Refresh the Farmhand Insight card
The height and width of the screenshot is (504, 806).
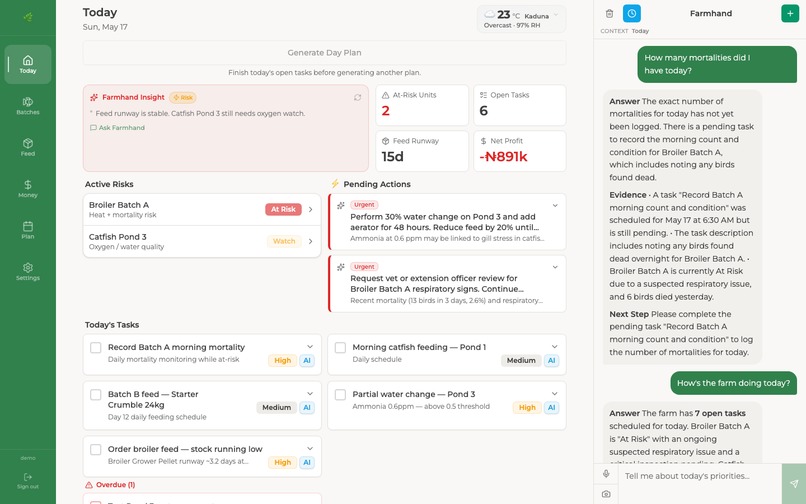[x=357, y=97]
